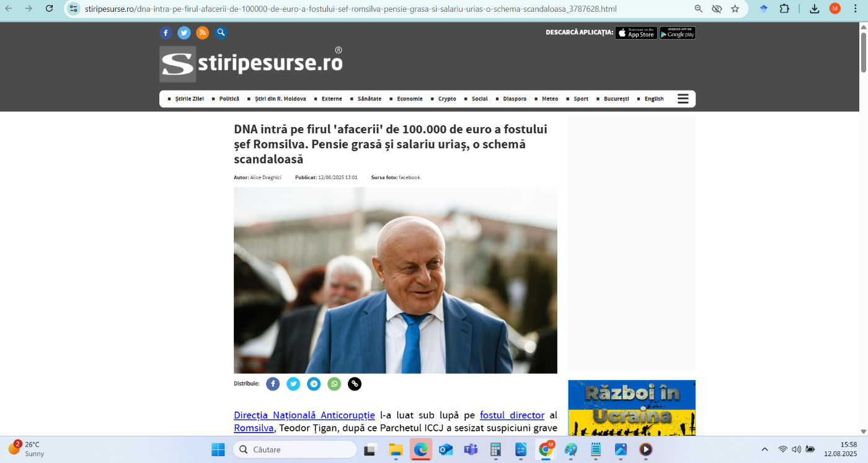This screenshot has height=463, width=868.
Task: Open site information from the address bar
Action: pos(73,9)
